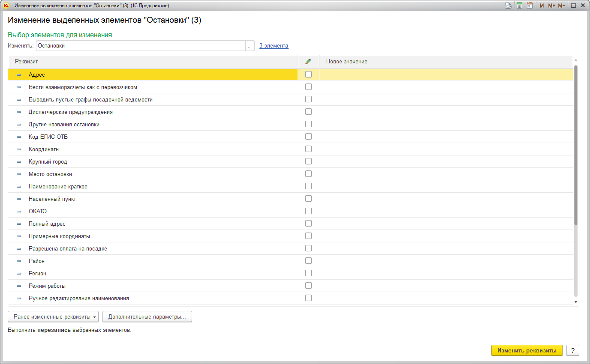This screenshot has width=590, height=364.
Task: Open the calculator from title bar
Action: point(519,6)
